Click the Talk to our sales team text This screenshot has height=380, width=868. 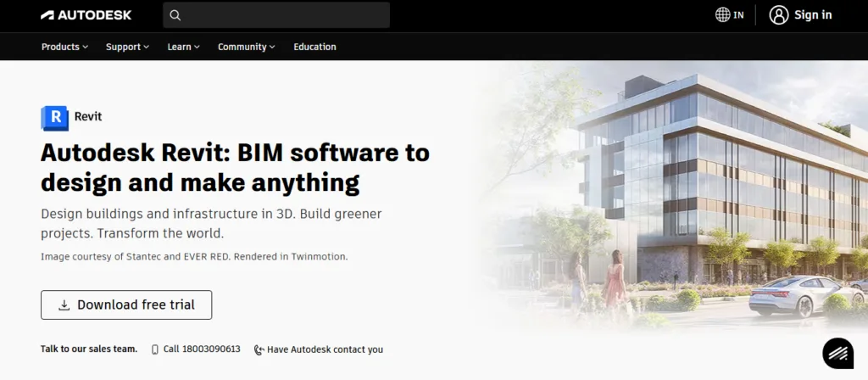[x=89, y=349]
